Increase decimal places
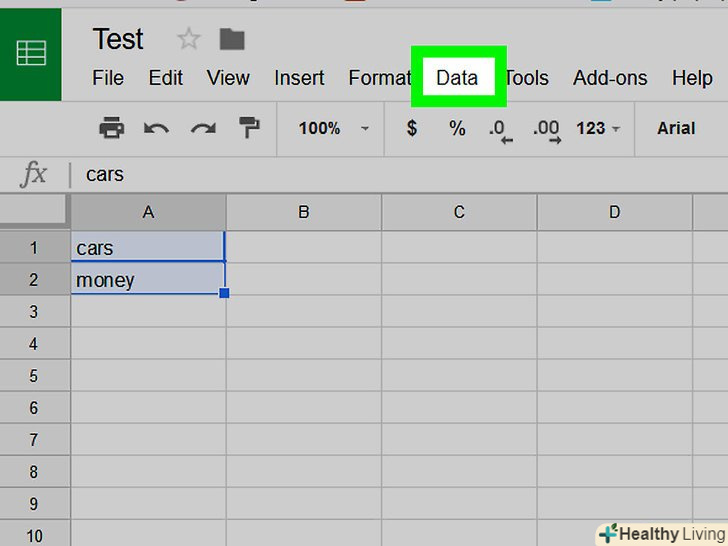The height and width of the screenshot is (546, 728). [547, 129]
